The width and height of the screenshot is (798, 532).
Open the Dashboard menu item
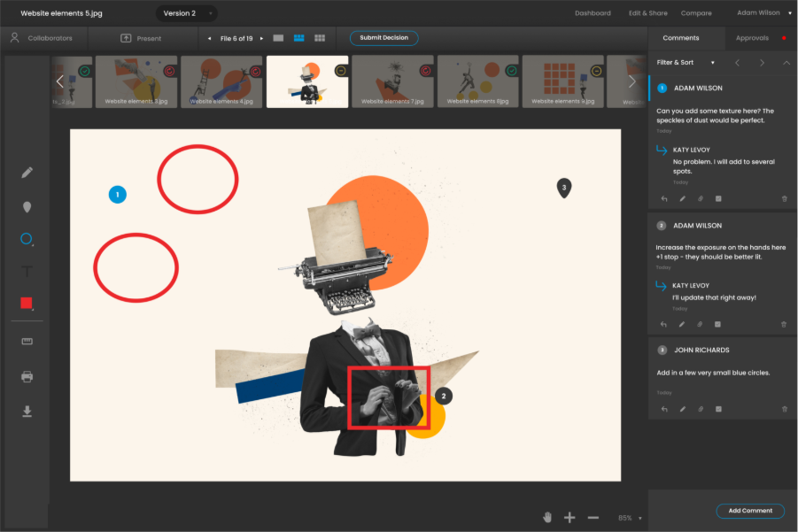pos(595,12)
